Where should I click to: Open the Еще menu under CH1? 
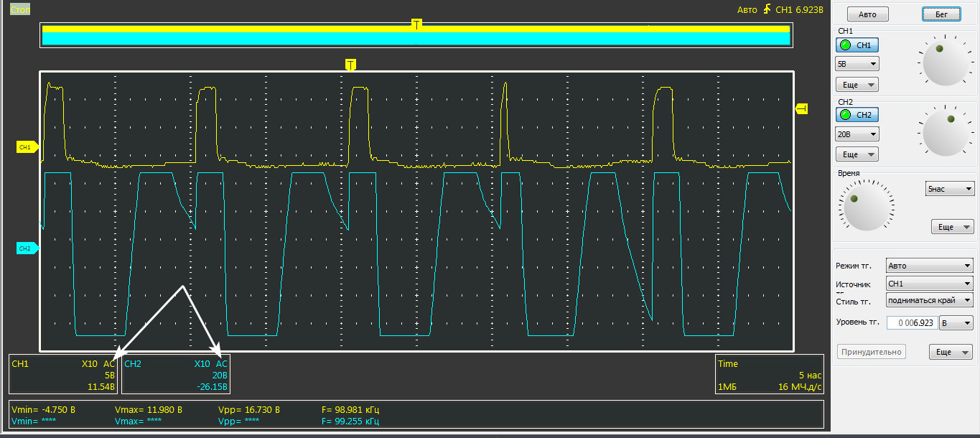(x=857, y=85)
